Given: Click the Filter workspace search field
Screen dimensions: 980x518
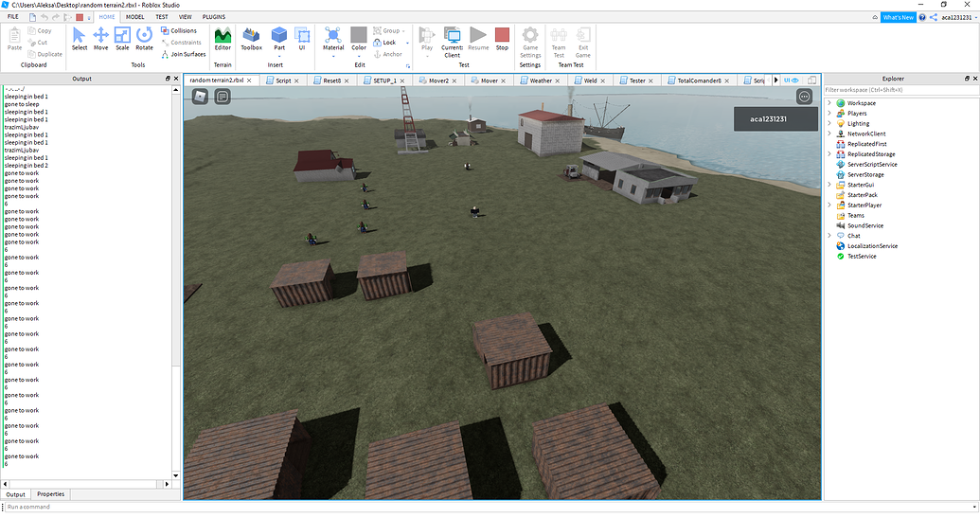Looking at the screenshot, I should pos(900,90).
